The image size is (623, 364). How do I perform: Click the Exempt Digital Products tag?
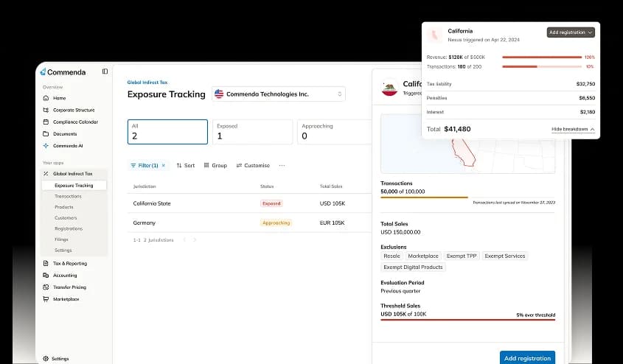[413, 267]
